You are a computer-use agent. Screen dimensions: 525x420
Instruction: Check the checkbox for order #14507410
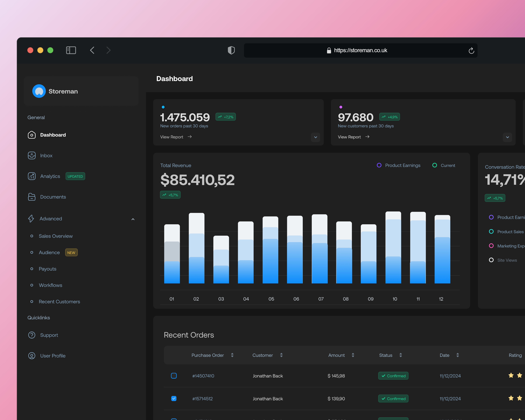[174, 376]
